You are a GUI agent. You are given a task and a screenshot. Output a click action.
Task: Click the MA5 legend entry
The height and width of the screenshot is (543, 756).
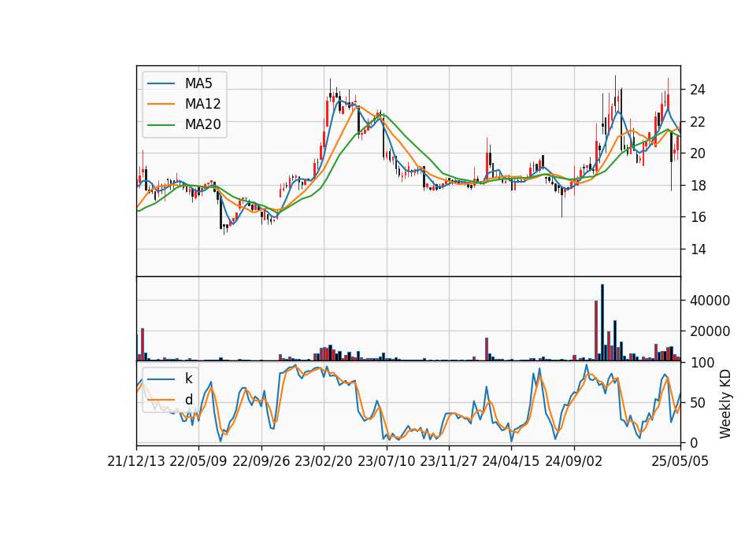180,83
